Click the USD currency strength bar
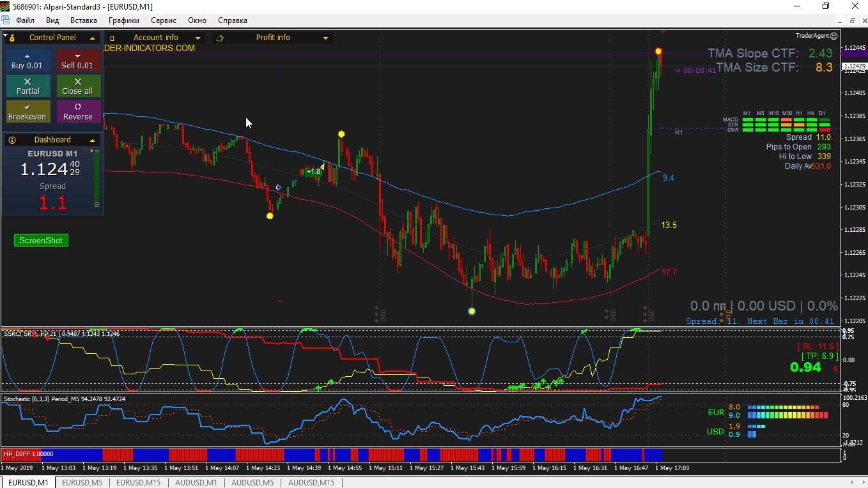 756,431
